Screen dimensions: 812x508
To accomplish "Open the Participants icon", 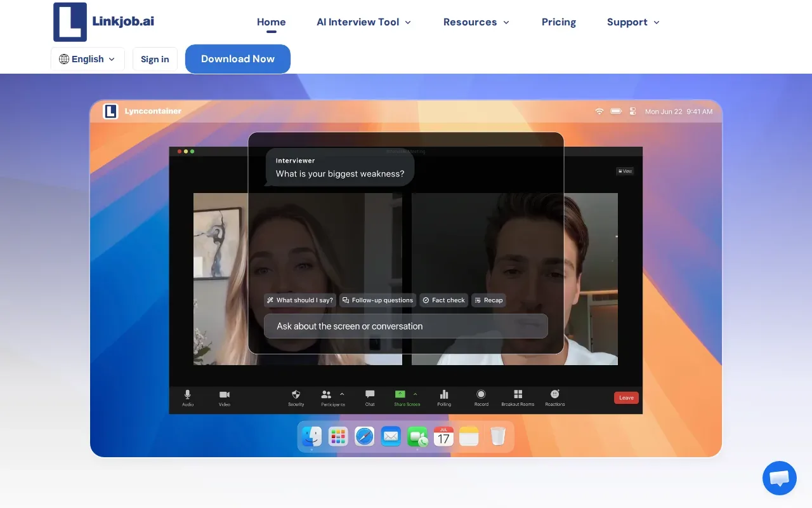I will (x=327, y=394).
